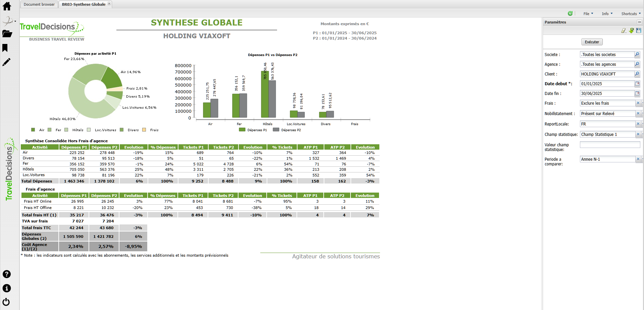Expand the Info menu

click(x=607, y=14)
